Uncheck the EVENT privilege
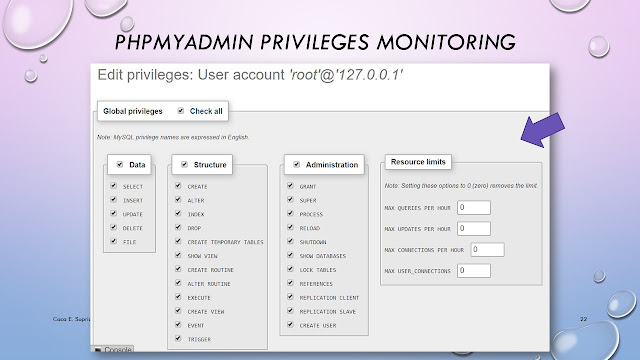This screenshot has height=360, width=640. coord(178,324)
